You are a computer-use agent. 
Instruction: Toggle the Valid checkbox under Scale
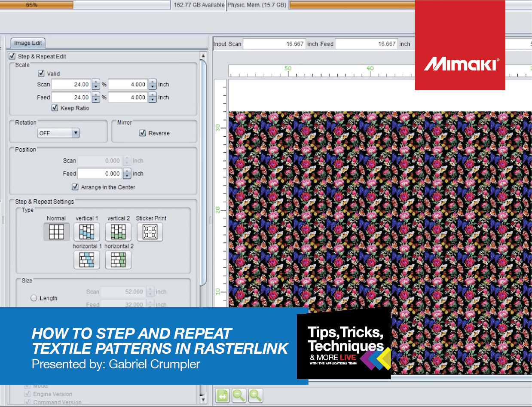pyautogui.click(x=42, y=73)
